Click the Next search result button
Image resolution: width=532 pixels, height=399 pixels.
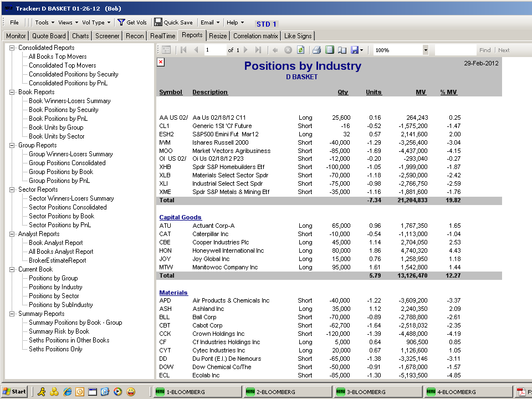pos(504,50)
